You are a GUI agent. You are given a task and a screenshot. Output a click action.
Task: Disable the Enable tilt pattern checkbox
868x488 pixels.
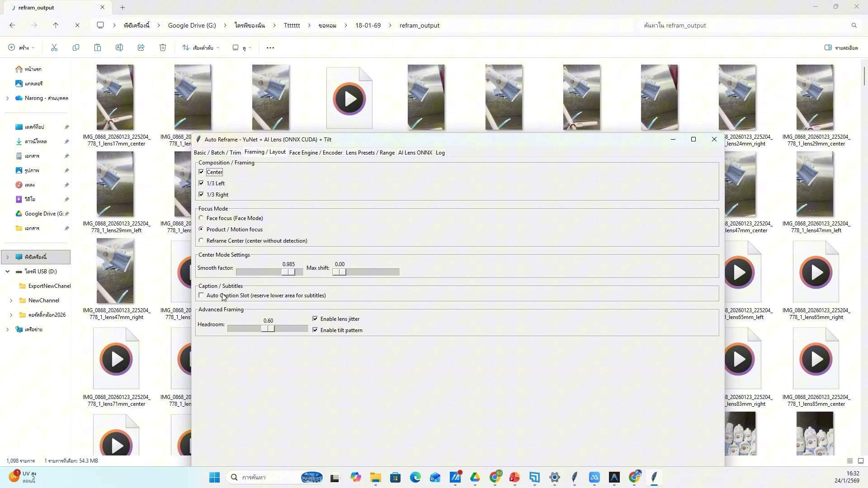[315, 330]
